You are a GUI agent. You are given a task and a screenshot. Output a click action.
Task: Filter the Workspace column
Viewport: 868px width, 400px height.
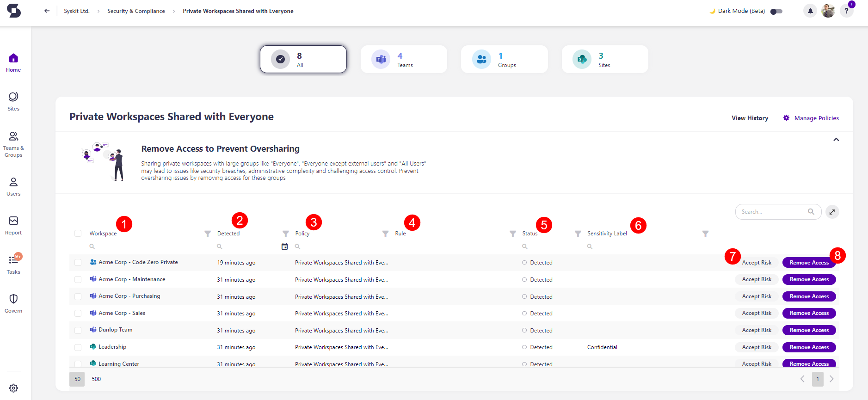(208, 234)
